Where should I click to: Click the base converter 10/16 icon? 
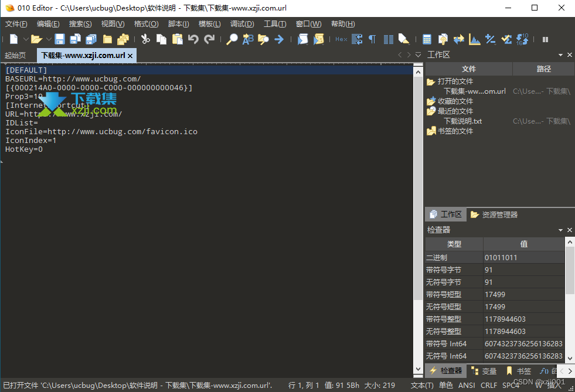(522, 39)
